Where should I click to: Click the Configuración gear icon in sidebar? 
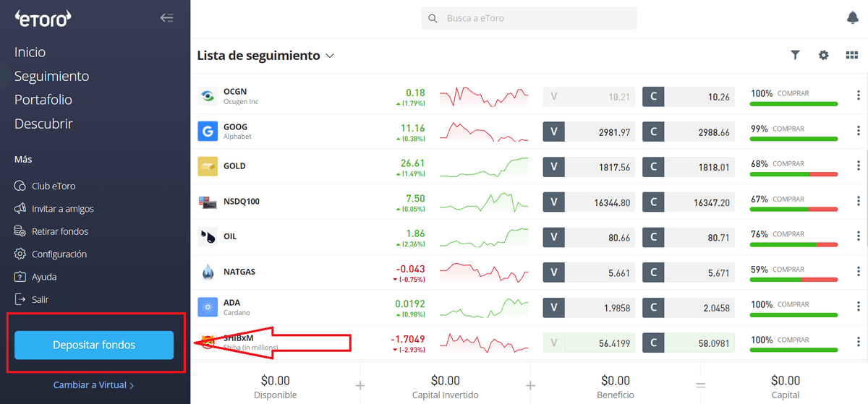pyautogui.click(x=20, y=254)
